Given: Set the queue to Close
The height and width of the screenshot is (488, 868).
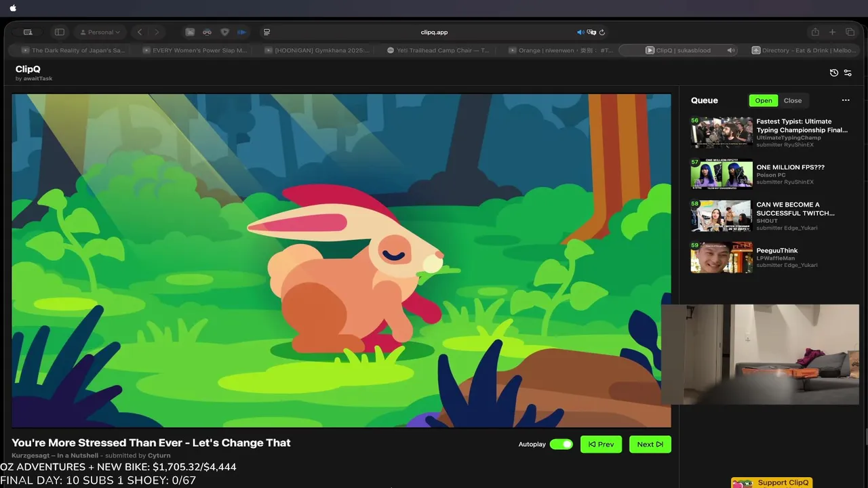Looking at the screenshot, I should pyautogui.click(x=793, y=100).
